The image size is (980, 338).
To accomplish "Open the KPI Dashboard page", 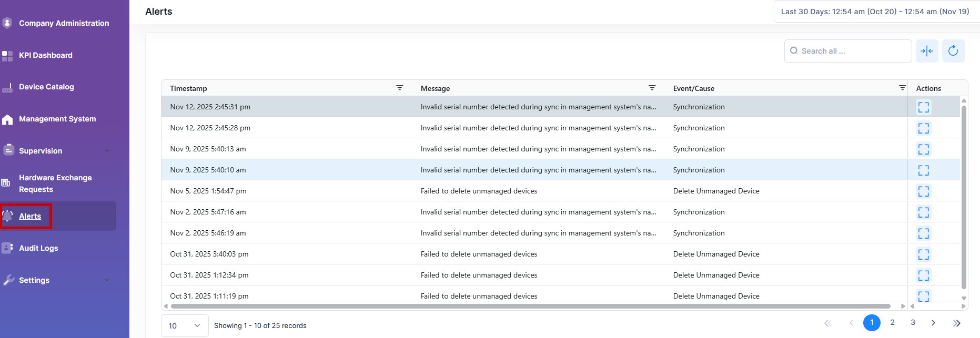I will 46,55.
